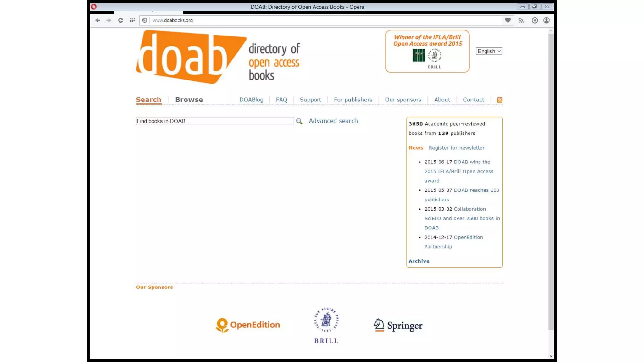Click Register for newsletter link

456,148
